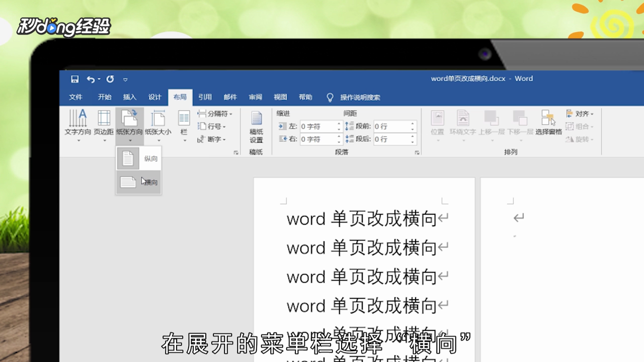The image size is (644, 362).
Task: Click the left indent 左 input field
Action: tap(318, 126)
